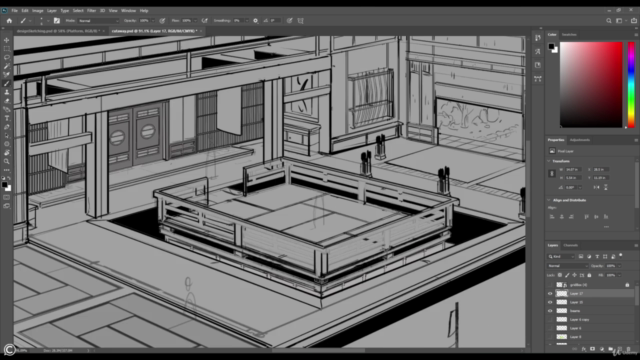Open the Window menu
640x360 pixels.
click(128, 11)
